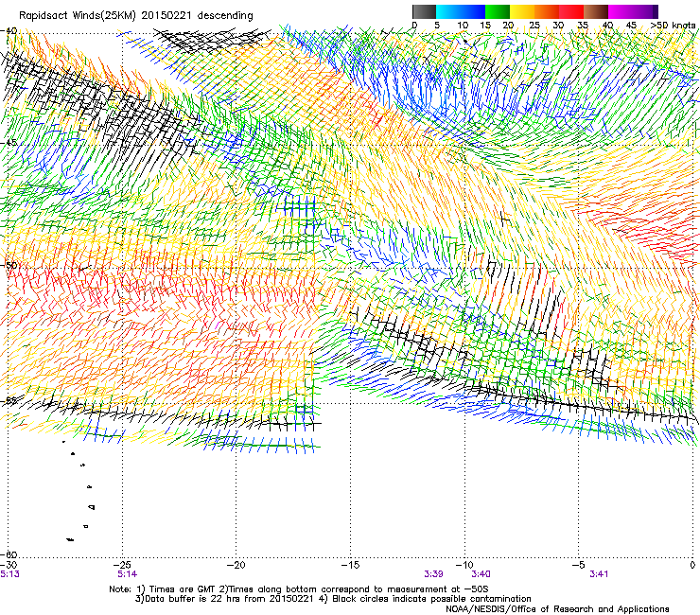Click the orange 25–30 knots legend swatch
This screenshot has width=700, height=615.
point(547,11)
